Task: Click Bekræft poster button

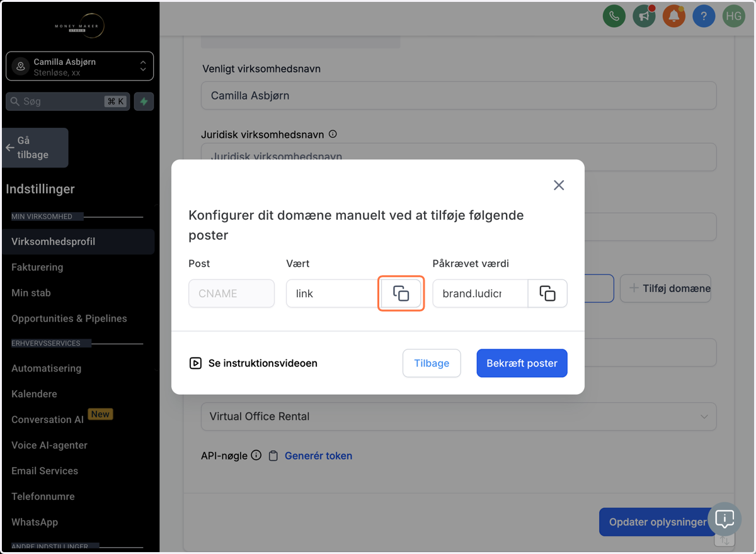Action: tap(522, 363)
